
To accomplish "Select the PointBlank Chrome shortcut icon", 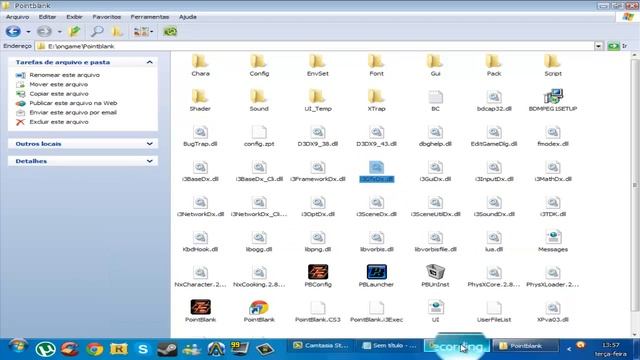I will tap(259, 311).
